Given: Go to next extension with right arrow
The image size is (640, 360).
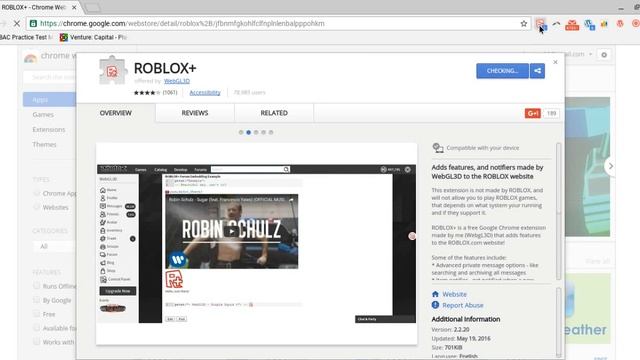Looking at the screenshot, I should pos(610,166).
